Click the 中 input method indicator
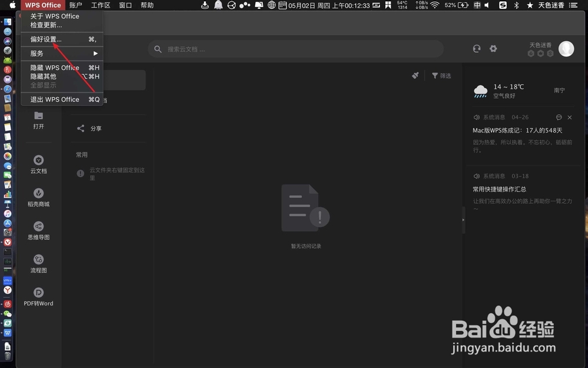This screenshot has width=588, height=368. (477, 5)
